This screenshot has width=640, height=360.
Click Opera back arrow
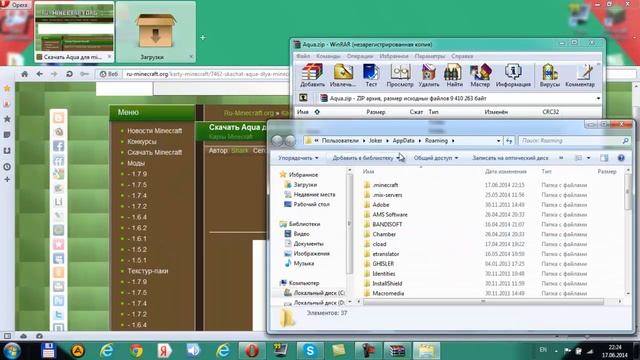point(39,74)
